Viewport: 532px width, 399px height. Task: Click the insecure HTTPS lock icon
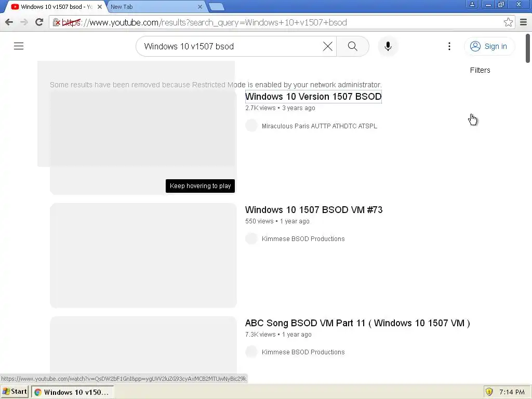point(56,22)
